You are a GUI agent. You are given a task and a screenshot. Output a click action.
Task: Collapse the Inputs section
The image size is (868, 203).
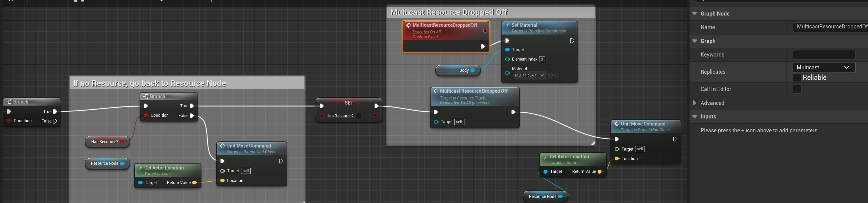tap(695, 116)
